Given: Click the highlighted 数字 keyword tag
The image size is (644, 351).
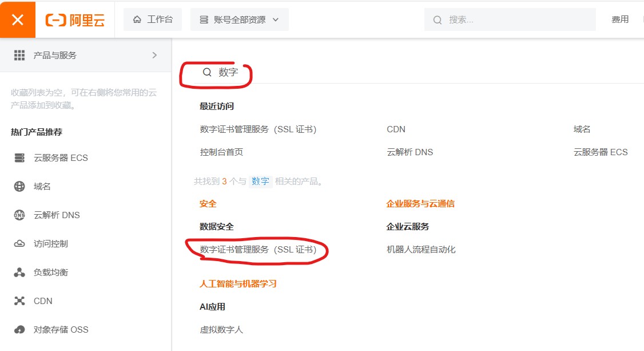Looking at the screenshot, I should point(260,182).
